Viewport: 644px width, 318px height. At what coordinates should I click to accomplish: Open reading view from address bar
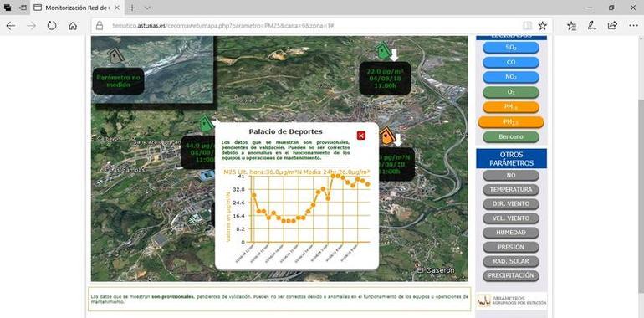coord(528,26)
